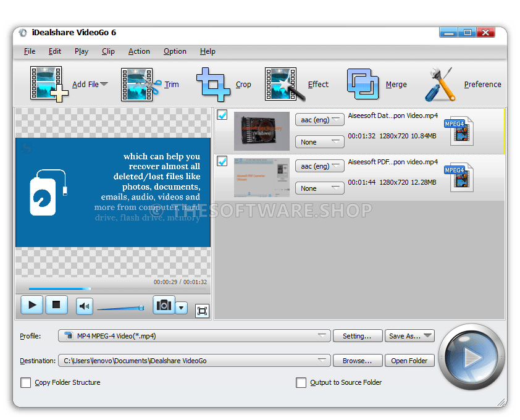Viewport: 520px width, 420px height.
Task: Adjust the volume slider
Action: (x=120, y=308)
